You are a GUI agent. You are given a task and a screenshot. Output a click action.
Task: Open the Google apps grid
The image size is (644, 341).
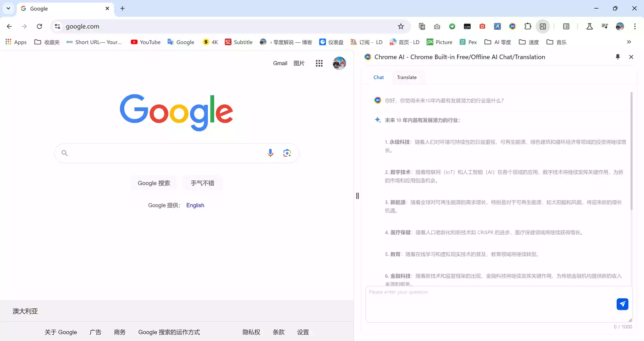point(319,63)
